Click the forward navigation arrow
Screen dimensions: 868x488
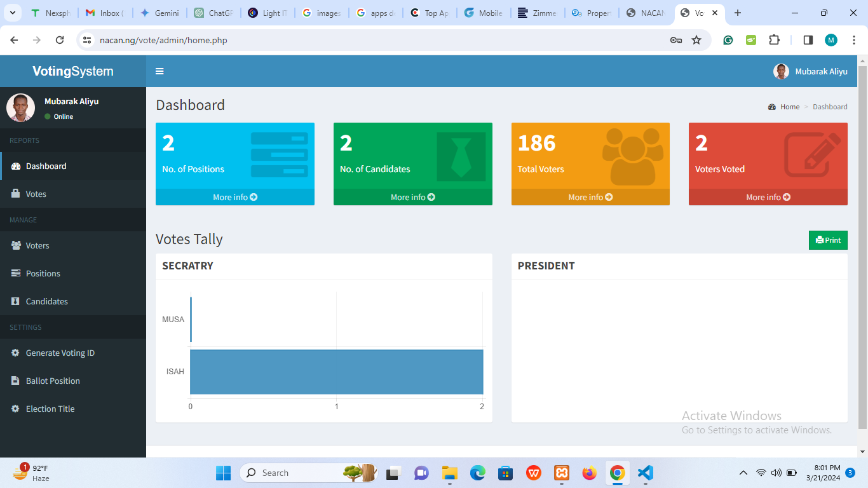click(37, 40)
